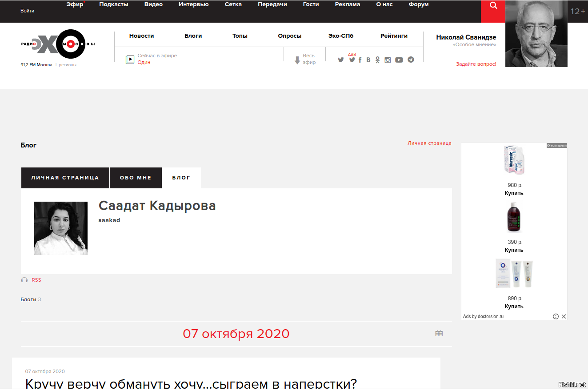Click «Особое мнение» program link
588x390 pixels.
point(475,45)
